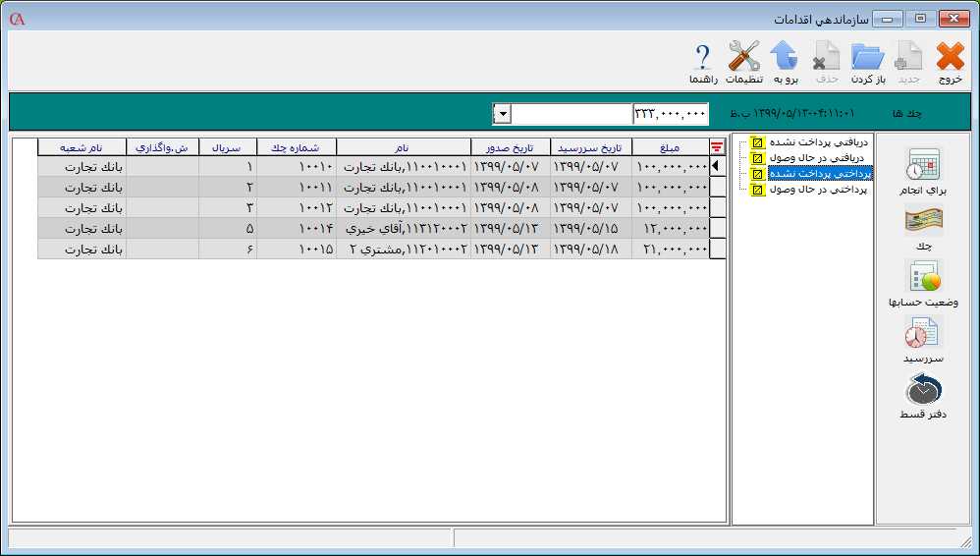The height and width of the screenshot is (556, 980).
Task: Open record with باز کردن folder icon
Action: click(868, 62)
